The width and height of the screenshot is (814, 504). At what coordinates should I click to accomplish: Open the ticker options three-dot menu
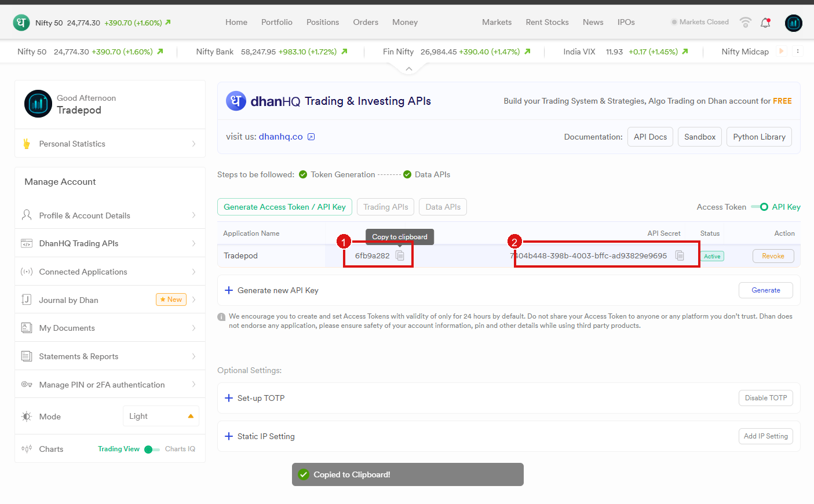pos(798,51)
